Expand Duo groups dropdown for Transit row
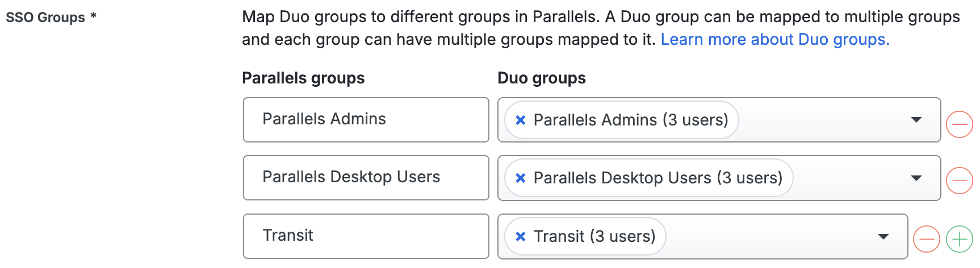 pos(883,237)
